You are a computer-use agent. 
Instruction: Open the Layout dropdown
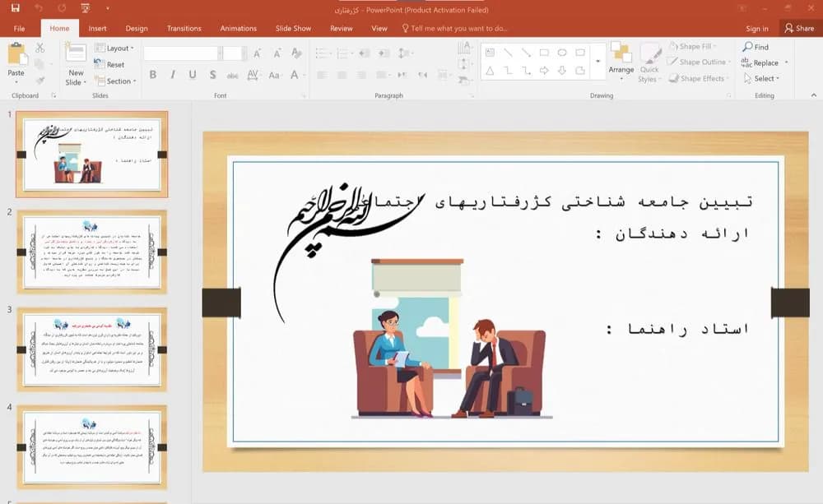pos(114,49)
